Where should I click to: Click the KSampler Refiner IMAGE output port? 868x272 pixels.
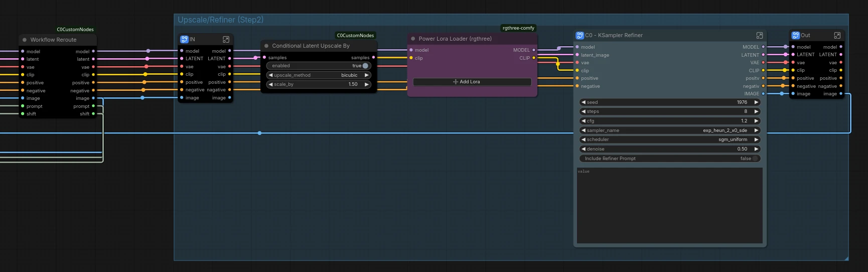(763, 94)
